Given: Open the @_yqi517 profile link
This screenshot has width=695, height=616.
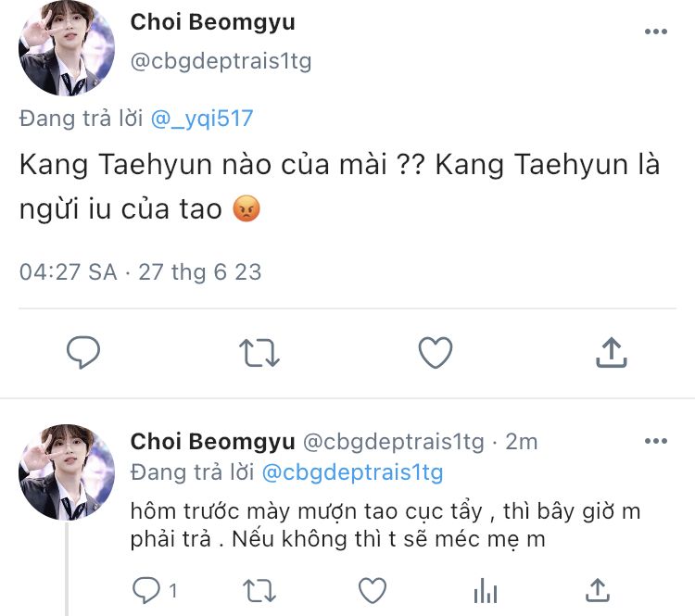Looking at the screenshot, I should [200, 119].
